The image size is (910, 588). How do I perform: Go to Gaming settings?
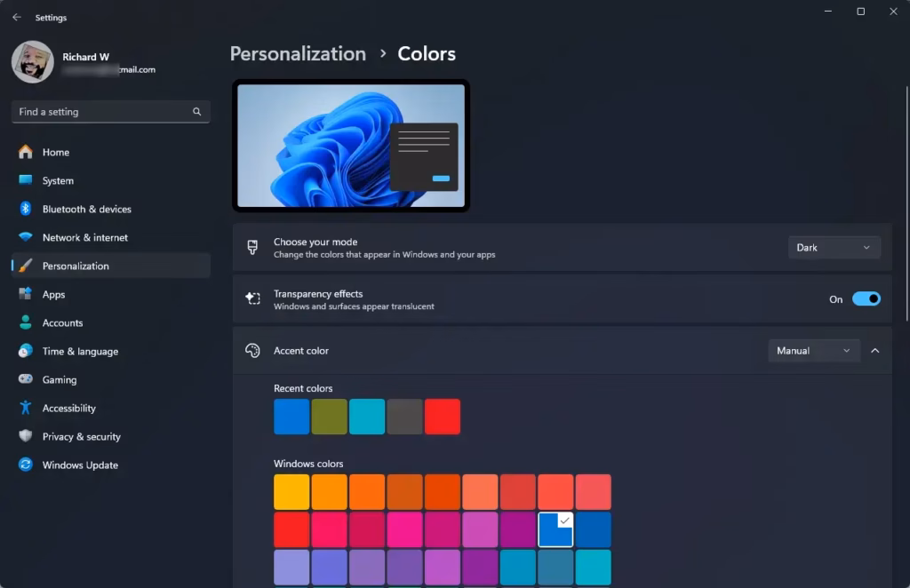pos(111,379)
